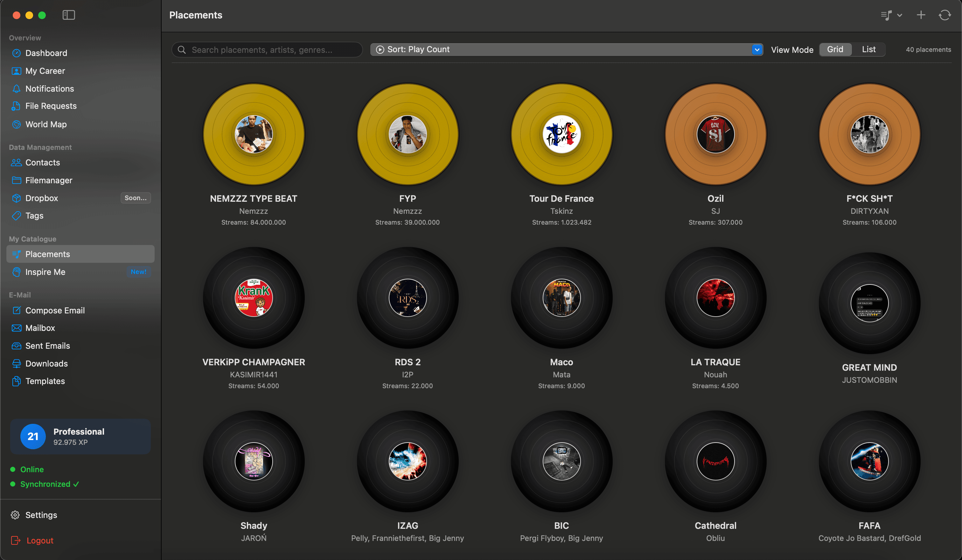Open the NEMZZZ TYPE BEAT placement

[x=254, y=134]
